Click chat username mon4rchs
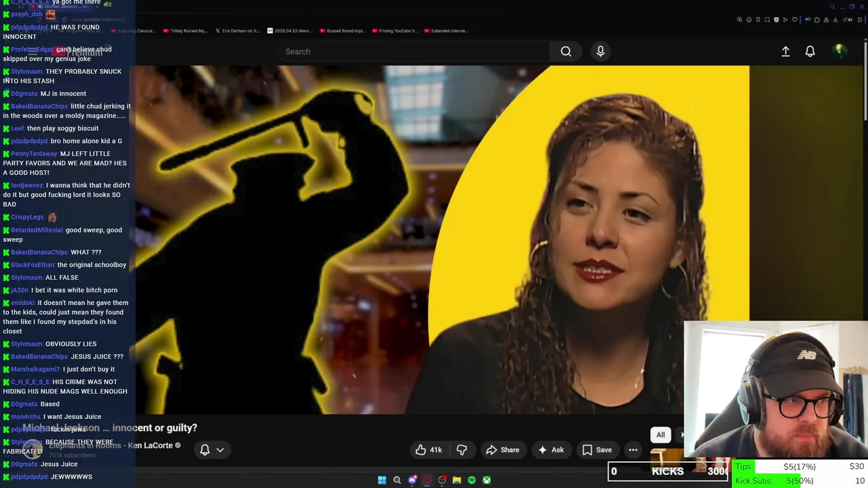Viewport: 868px width, 488px height. pos(26,417)
